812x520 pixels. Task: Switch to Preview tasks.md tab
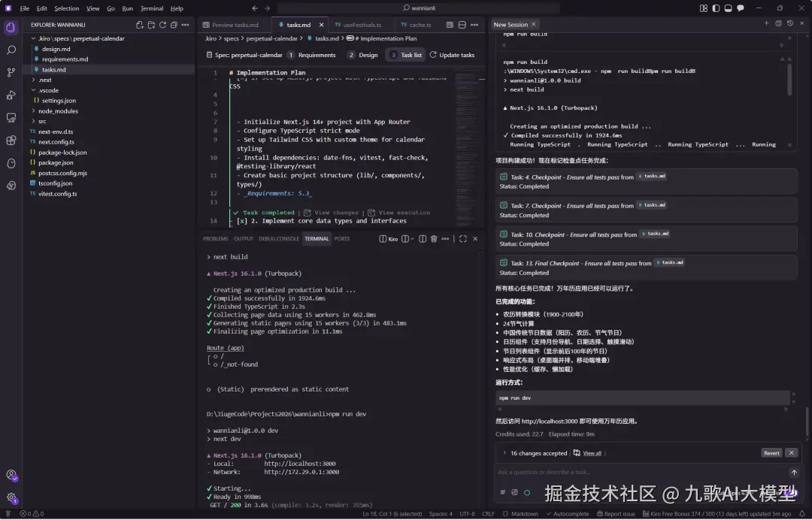(x=235, y=25)
